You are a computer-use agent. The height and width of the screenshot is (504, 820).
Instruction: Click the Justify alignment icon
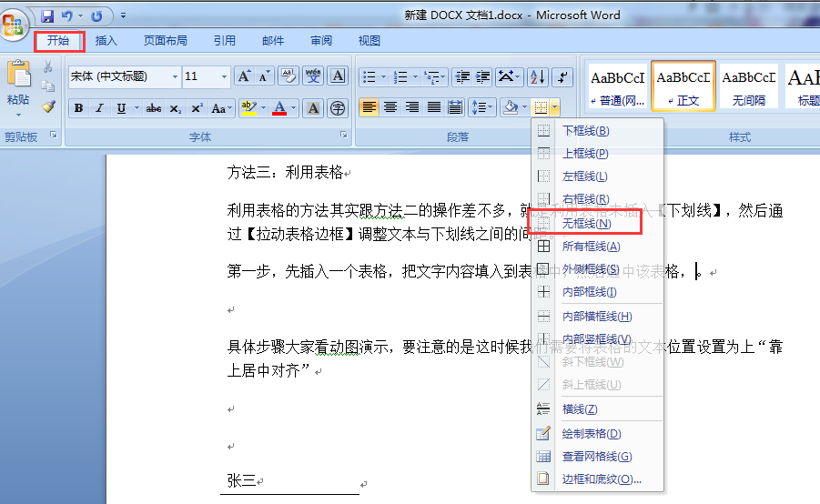(x=434, y=107)
